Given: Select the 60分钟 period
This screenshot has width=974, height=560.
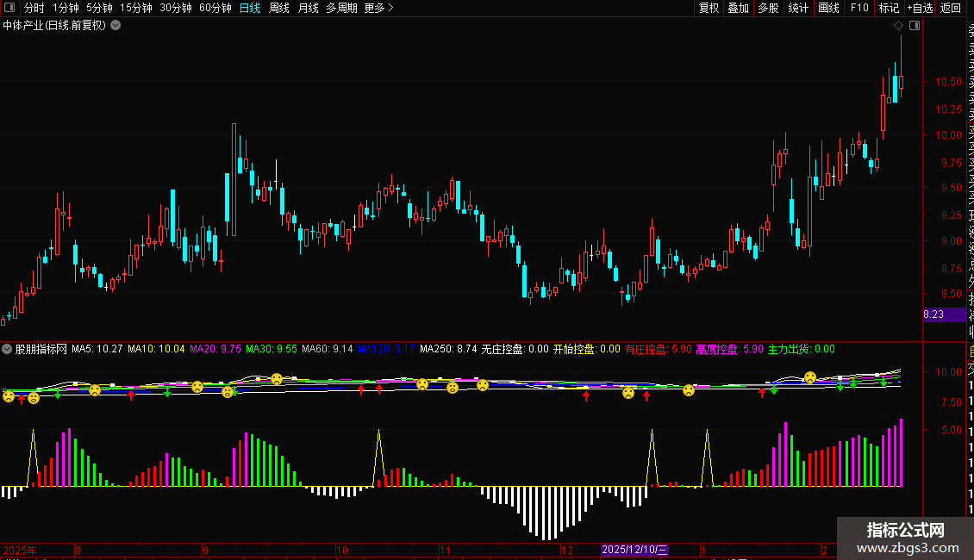Looking at the screenshot, I should [215, 8].
